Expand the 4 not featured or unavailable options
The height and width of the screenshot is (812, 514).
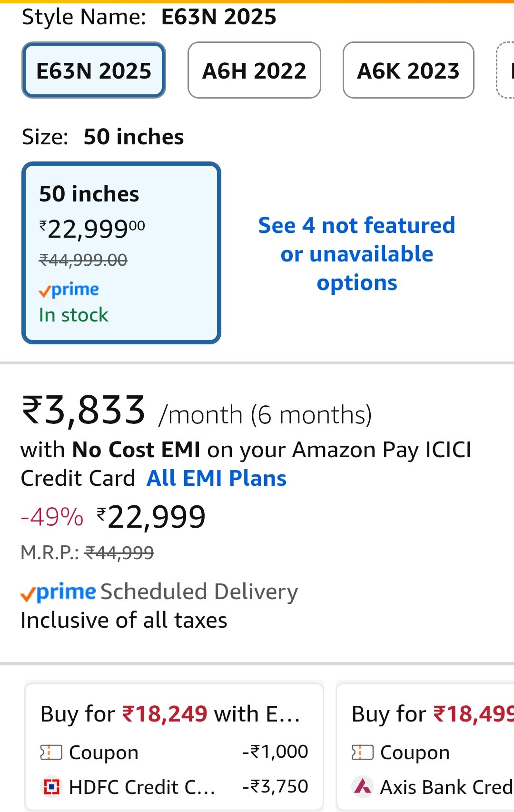click(357, 254)
